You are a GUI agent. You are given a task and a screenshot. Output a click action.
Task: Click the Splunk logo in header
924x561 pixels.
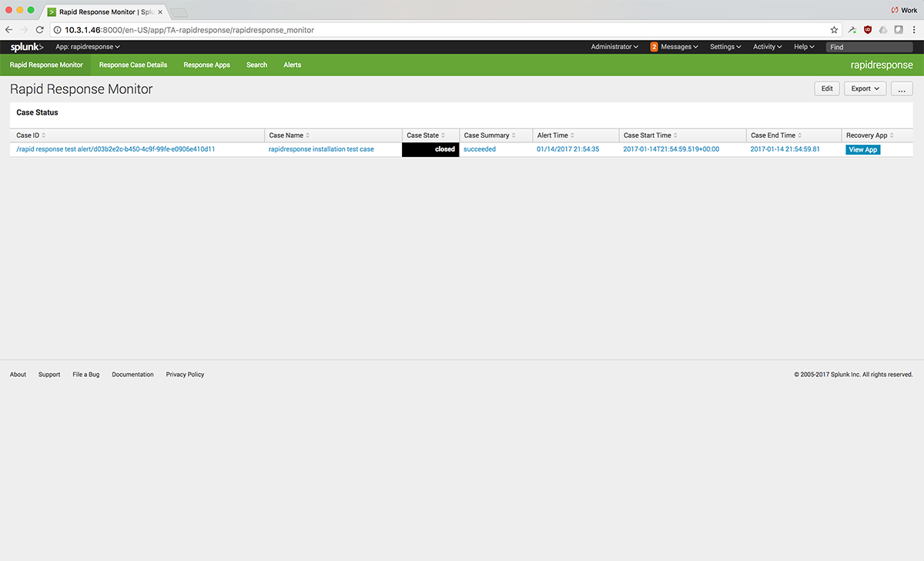pyautogui.click(x=26, y=47)
